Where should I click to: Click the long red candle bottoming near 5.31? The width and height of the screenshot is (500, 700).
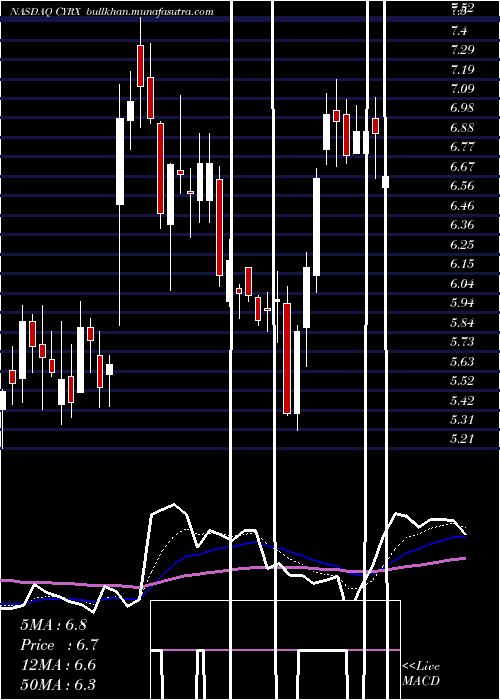click(x=287, y=358)
